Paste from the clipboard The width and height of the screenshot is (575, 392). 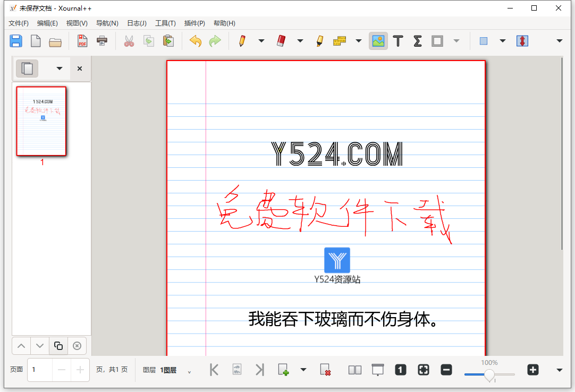click(168, 41)
